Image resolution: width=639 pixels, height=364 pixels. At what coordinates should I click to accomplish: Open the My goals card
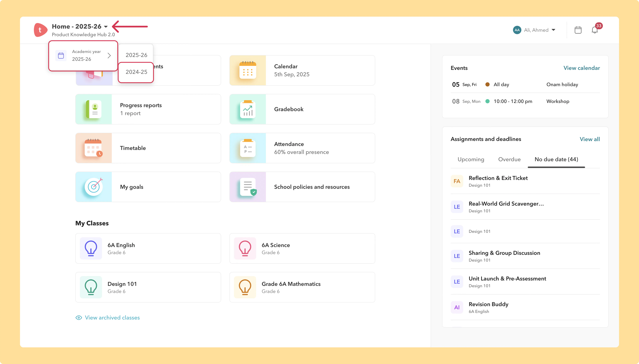(148, 187)
